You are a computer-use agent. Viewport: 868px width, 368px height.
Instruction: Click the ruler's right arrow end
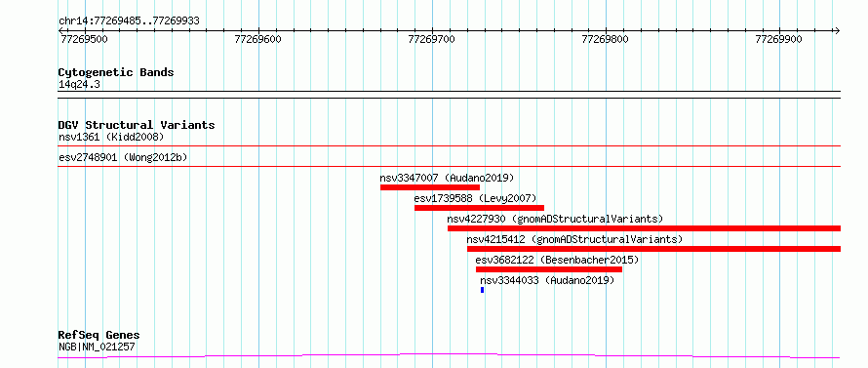837,30
